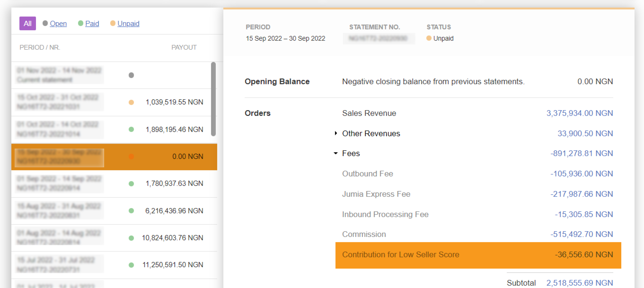Click the statement list scrollbar
The height and width of the screenshot is (288, 644).
coord(213,99)
